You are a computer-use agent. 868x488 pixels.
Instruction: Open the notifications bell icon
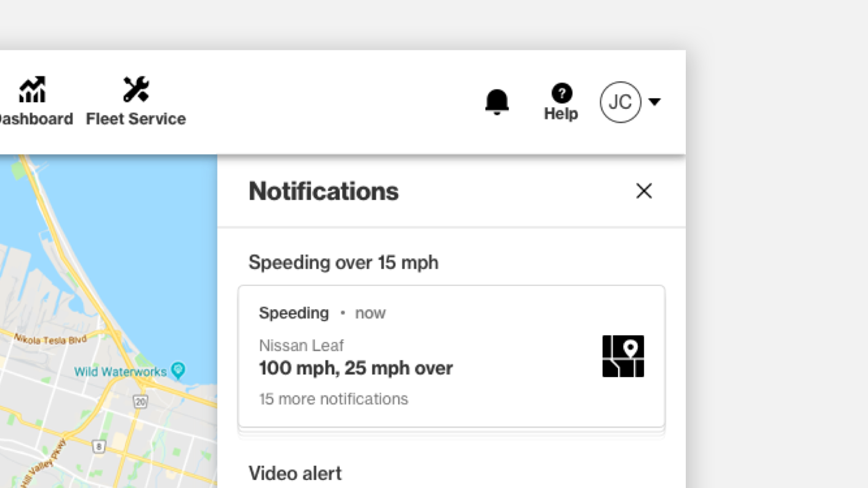click(497, 102)
